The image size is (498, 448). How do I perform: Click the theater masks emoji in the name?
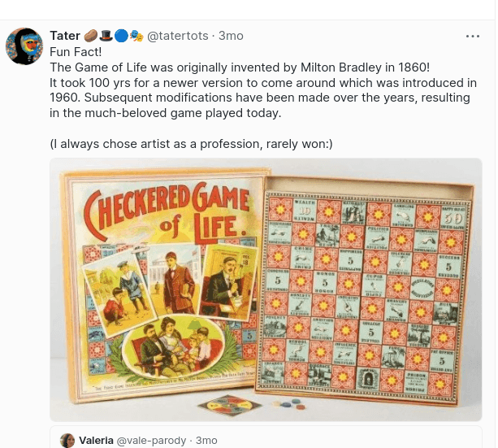(136, 36)
